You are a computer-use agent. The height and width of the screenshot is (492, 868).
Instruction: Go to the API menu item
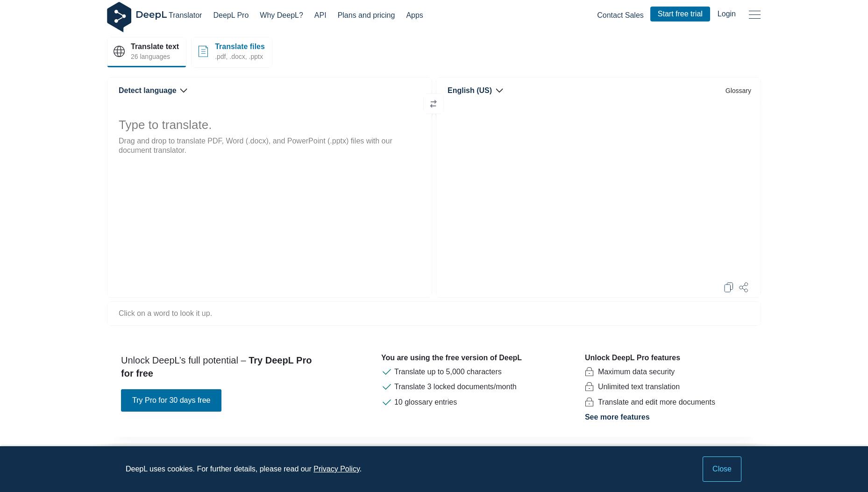[320, 15]
